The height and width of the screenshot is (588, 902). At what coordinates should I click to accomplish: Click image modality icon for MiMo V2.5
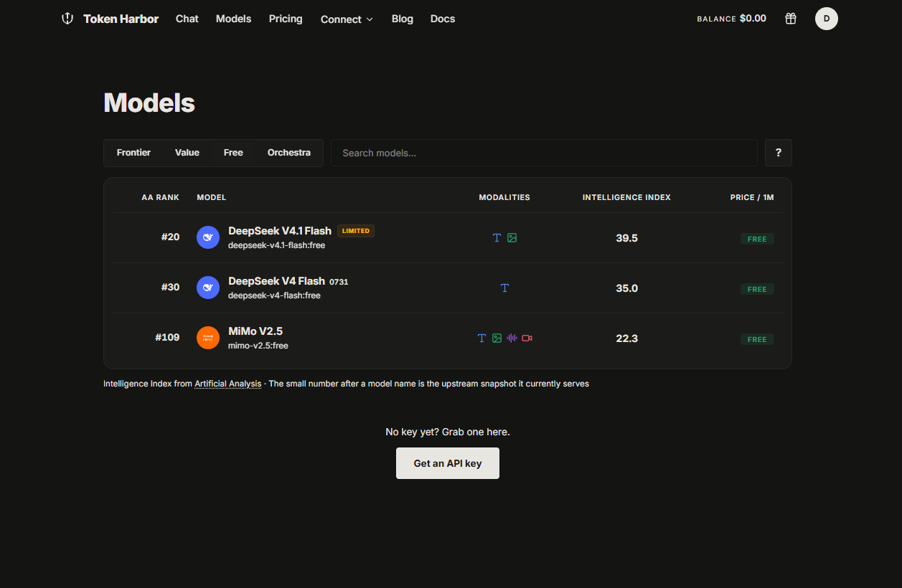tap(497, 338)
